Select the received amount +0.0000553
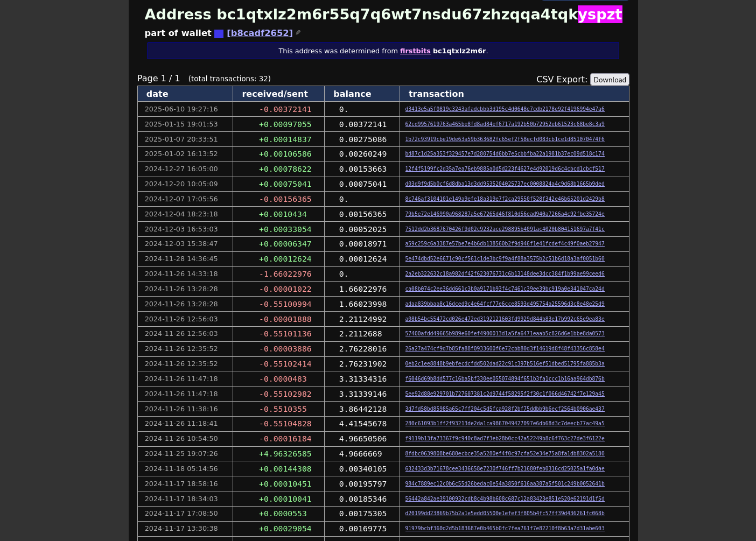756x541 pixels. point(283,514)
